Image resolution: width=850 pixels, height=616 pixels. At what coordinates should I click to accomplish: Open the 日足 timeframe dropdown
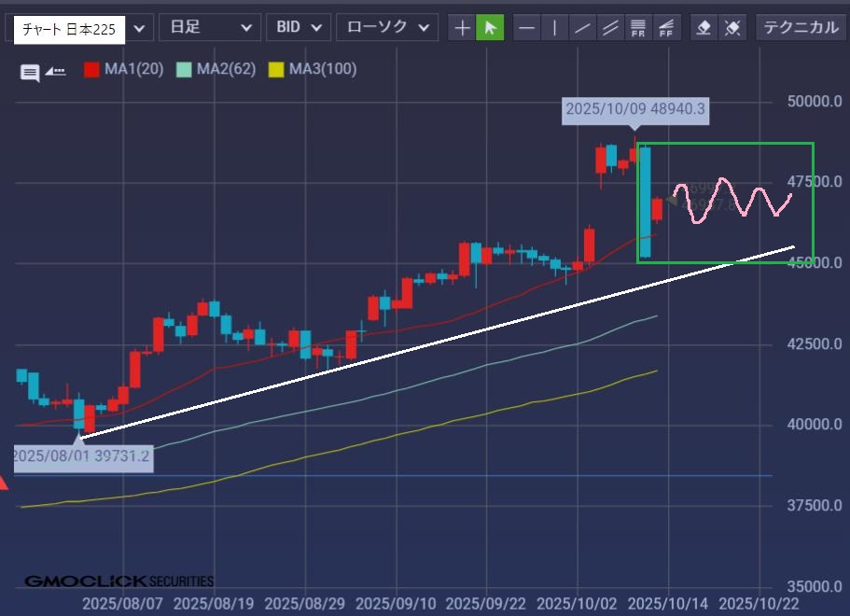[x=209, y=28]
